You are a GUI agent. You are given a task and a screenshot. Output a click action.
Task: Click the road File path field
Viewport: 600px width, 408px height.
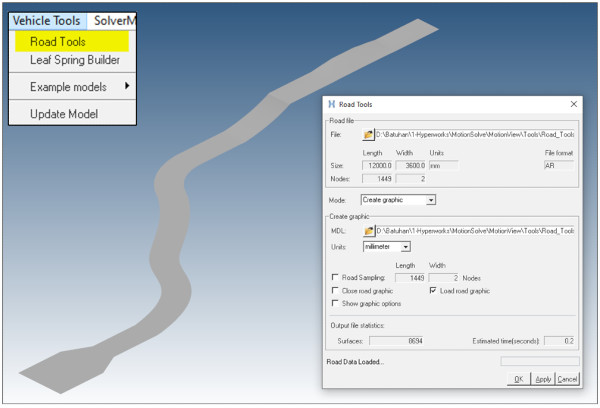coord(474,134)
